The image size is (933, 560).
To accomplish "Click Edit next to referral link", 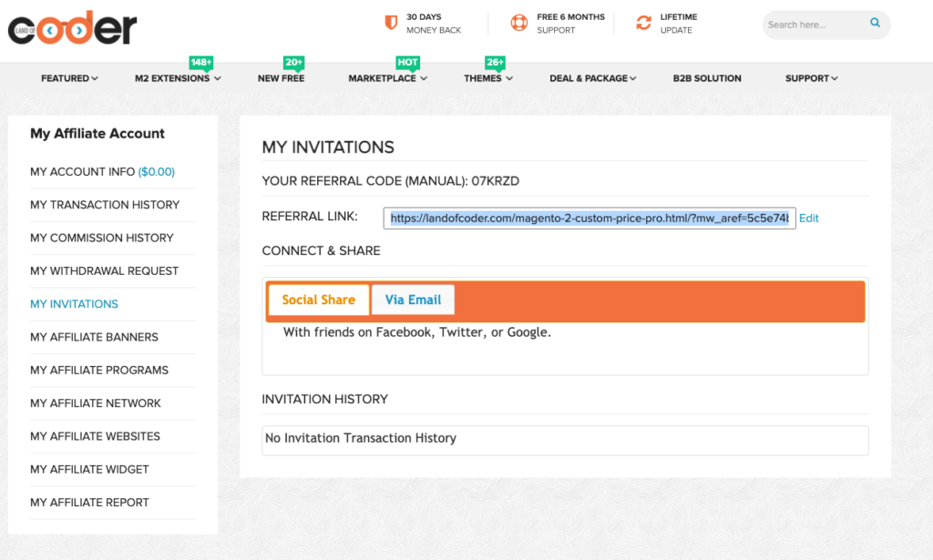I will [809, 219].
